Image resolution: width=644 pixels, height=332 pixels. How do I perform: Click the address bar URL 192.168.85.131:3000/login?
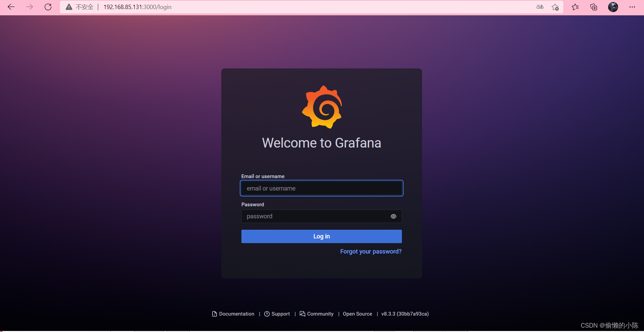point(137,7)
